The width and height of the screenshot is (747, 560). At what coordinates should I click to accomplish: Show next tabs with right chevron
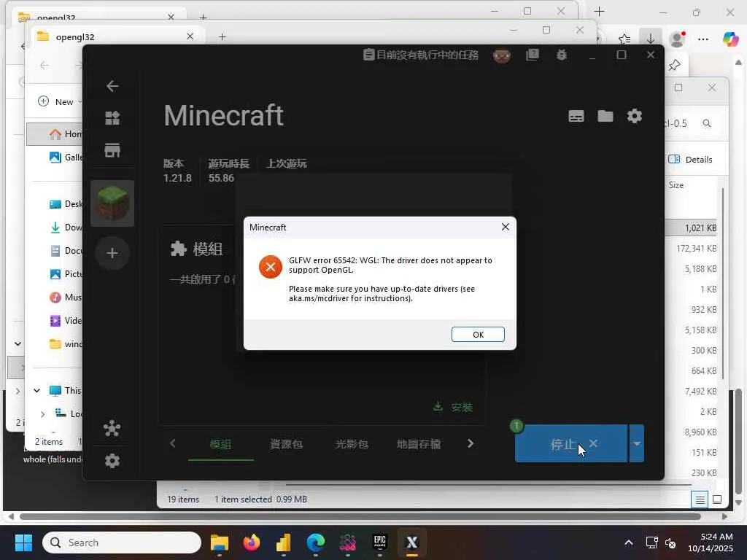471,444
